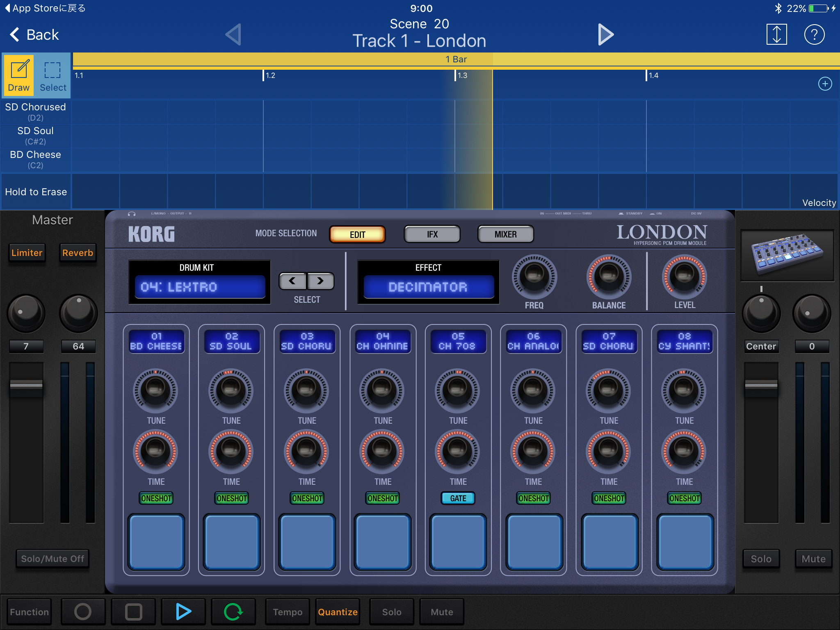Screen dimensions: 840x630
Task: Switch to the Select tool
Action: (x=53, y=75)
